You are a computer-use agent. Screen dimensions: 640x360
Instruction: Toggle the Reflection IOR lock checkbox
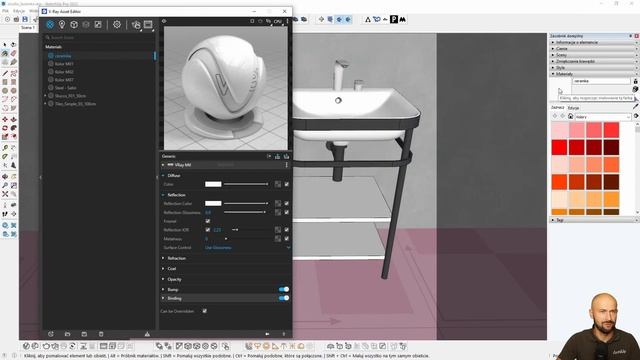tap(208, 230)
